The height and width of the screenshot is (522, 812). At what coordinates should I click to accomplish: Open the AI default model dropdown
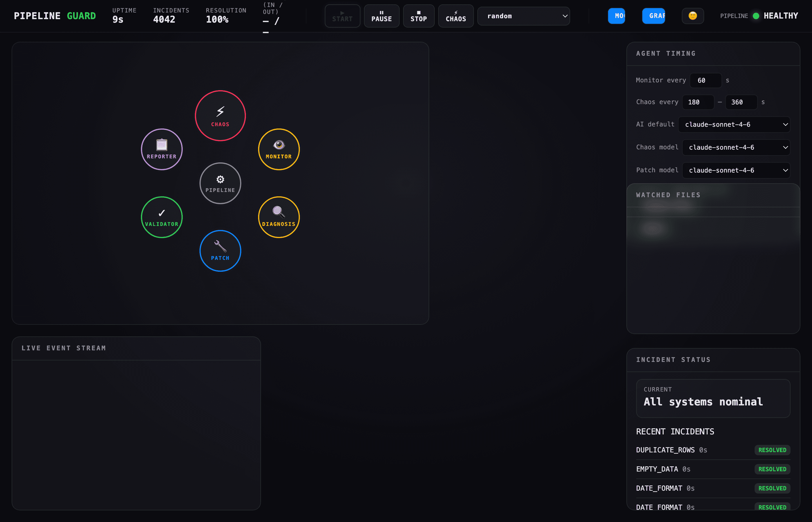734,124
